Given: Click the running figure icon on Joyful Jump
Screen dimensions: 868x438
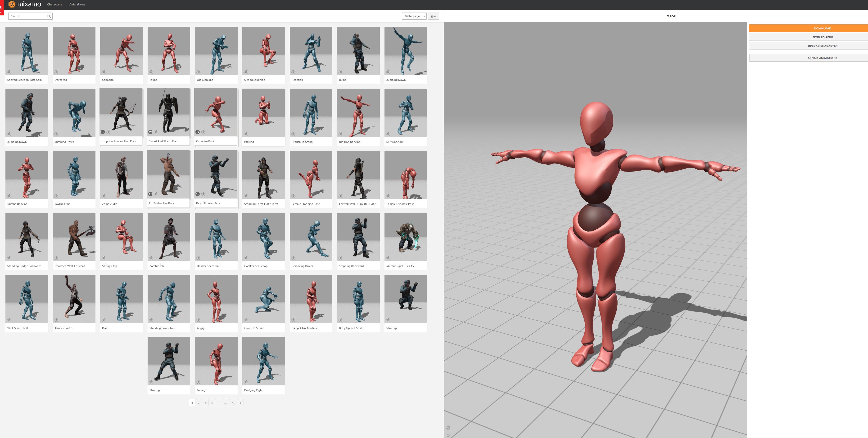Looking at the screenshot, I should pos(57,196).
